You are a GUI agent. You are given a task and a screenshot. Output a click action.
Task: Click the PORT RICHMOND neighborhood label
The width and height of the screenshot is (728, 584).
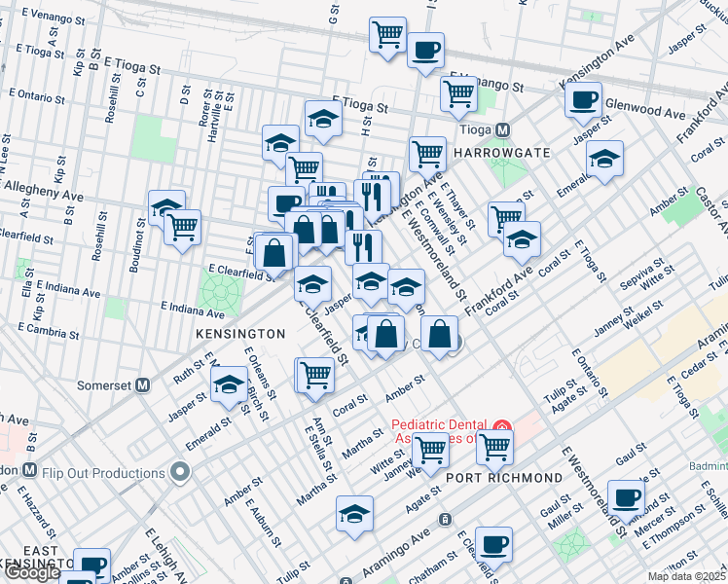(504, 478)
